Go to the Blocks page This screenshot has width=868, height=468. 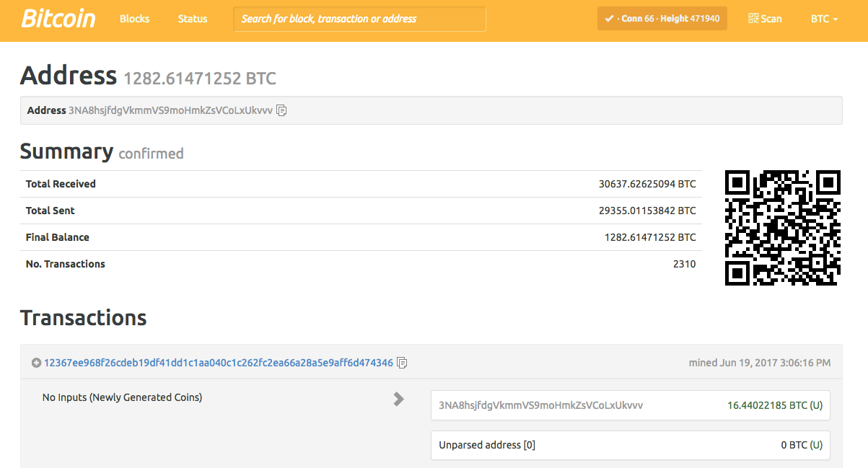pos(135,19)
